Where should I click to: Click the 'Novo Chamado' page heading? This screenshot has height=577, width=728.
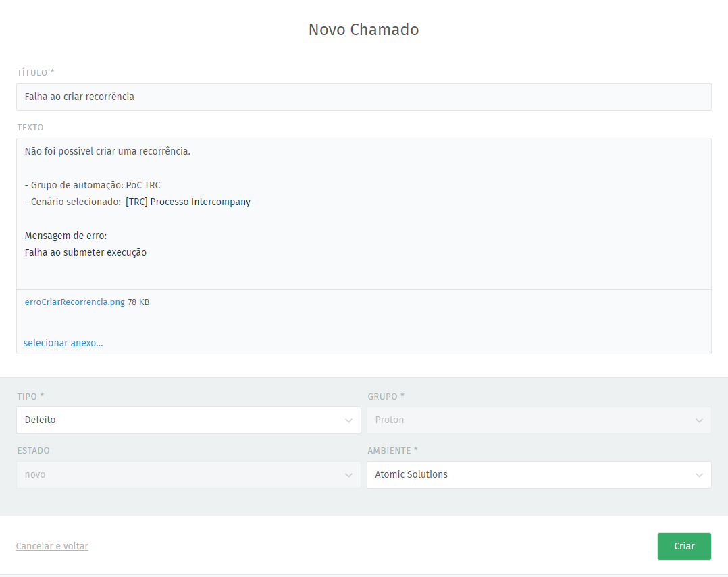coord(363,30)
